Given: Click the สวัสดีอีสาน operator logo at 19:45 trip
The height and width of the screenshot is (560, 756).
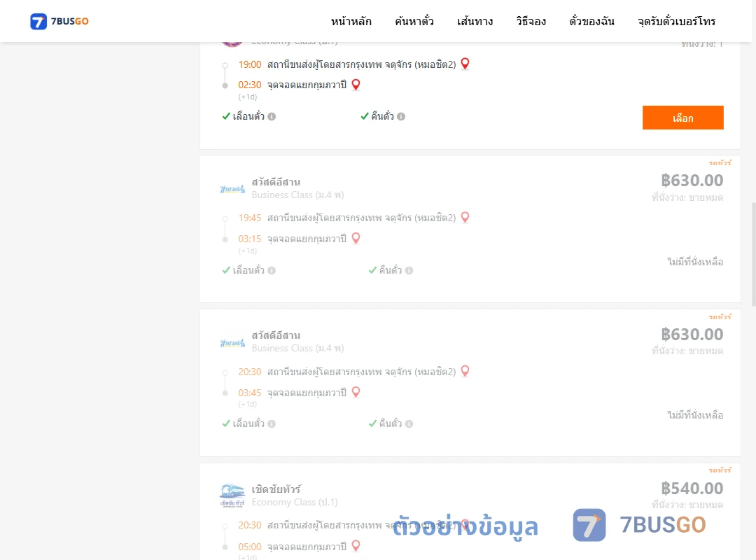Looking at the screenshot, I should (232, 189).
